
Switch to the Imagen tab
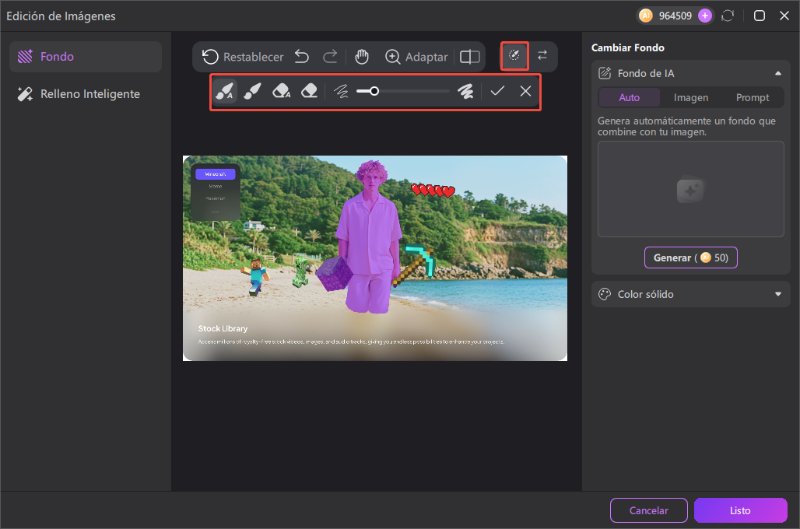coord(691,97)
